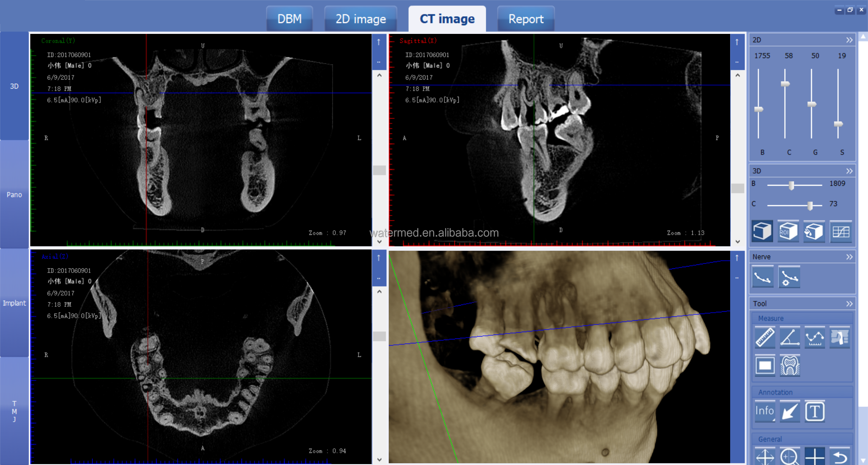Click the Axial Zoom : 0.94 readout
The image size is (868, 465).
click(x=327, y=451)
